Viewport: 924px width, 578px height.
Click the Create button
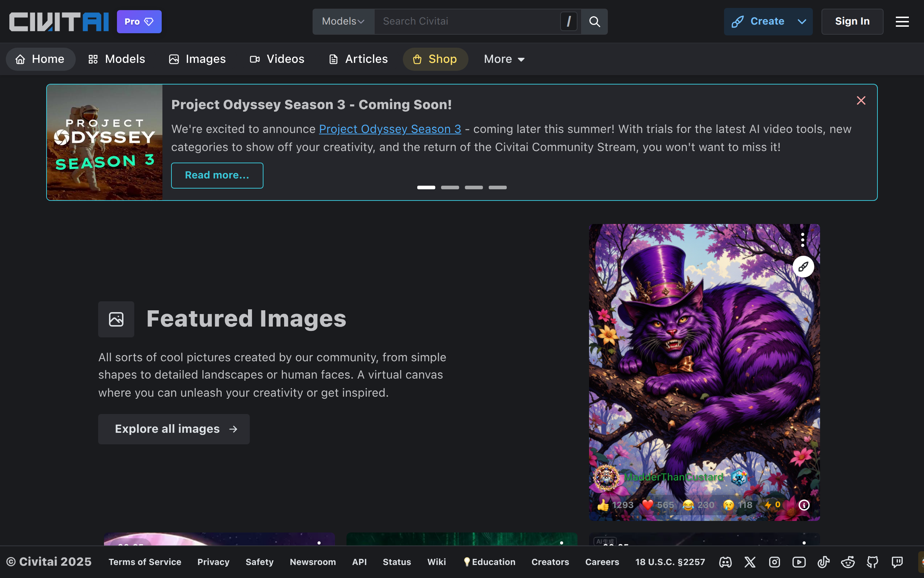tap(758, 21)
